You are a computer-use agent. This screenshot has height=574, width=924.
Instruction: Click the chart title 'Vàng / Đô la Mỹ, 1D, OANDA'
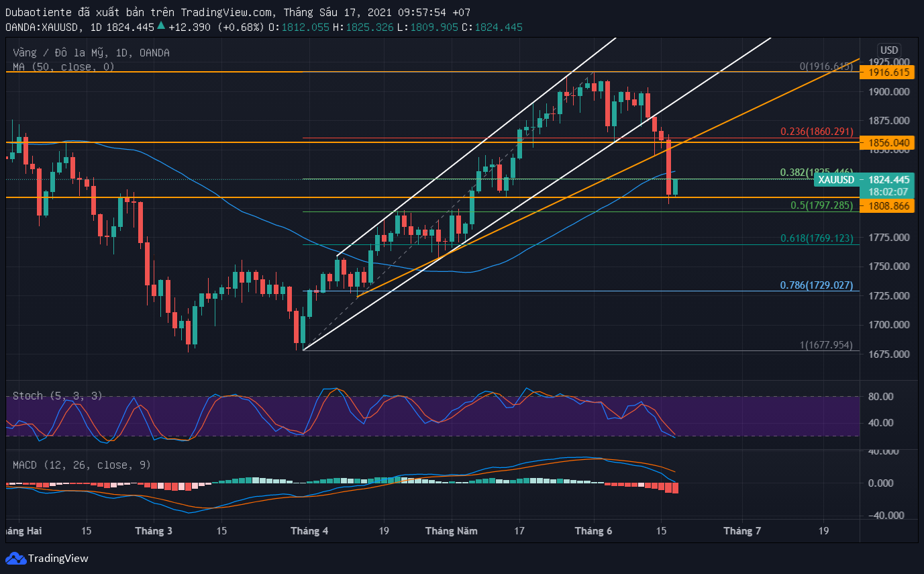coord(91,52)
